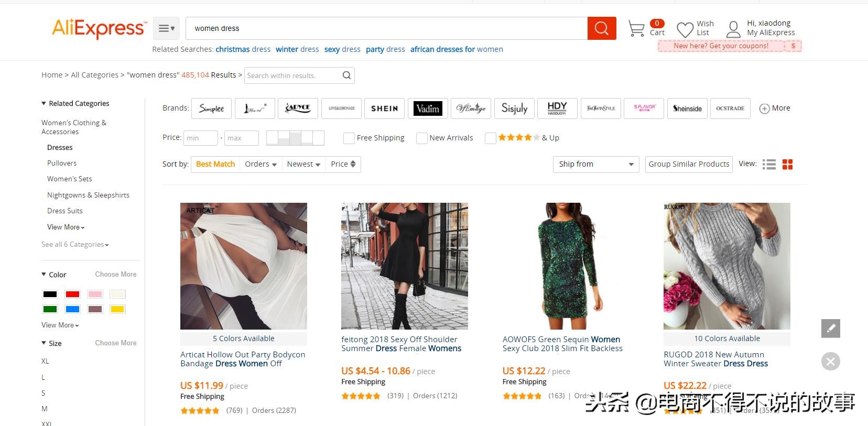The image size is (868, 426).
Task: Expand View More colors
Action: 60,325
